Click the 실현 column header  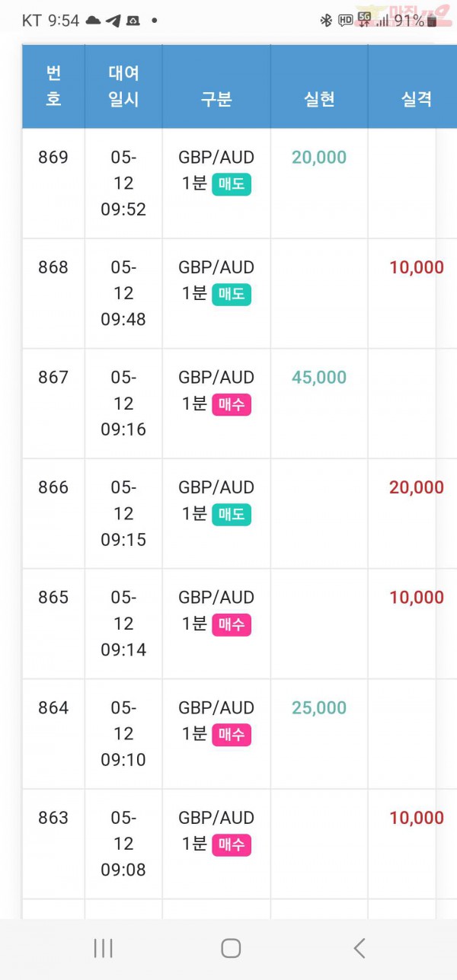319,99
